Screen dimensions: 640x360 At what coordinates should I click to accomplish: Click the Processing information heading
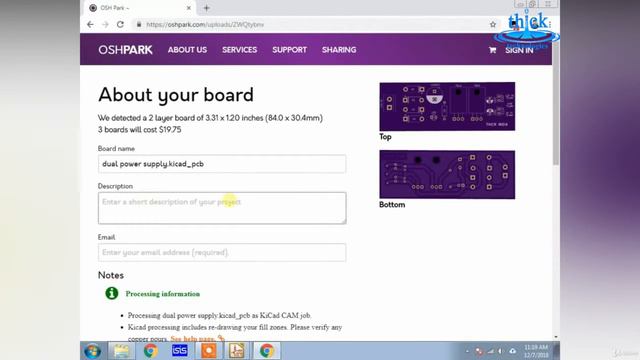(163, 294)
